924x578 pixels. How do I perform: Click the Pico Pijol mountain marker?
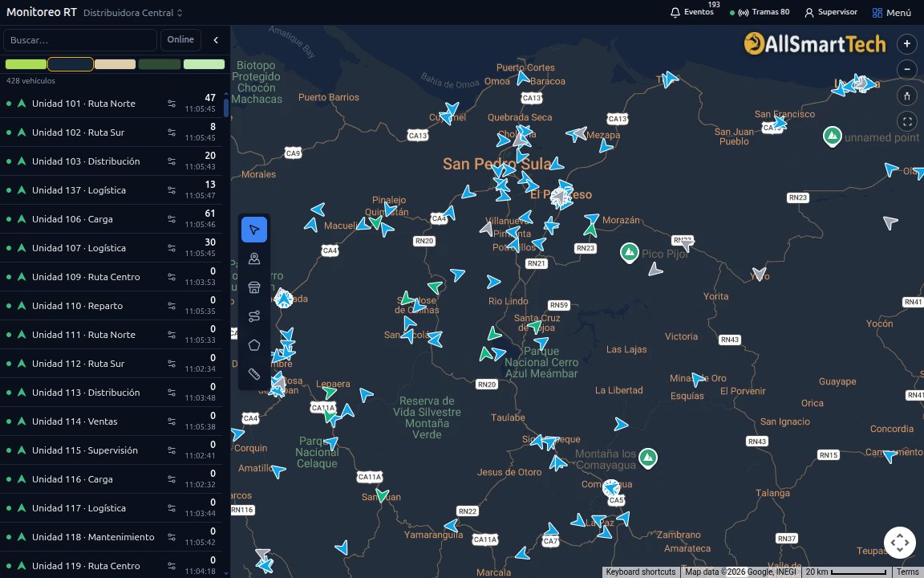coord(630,252)
